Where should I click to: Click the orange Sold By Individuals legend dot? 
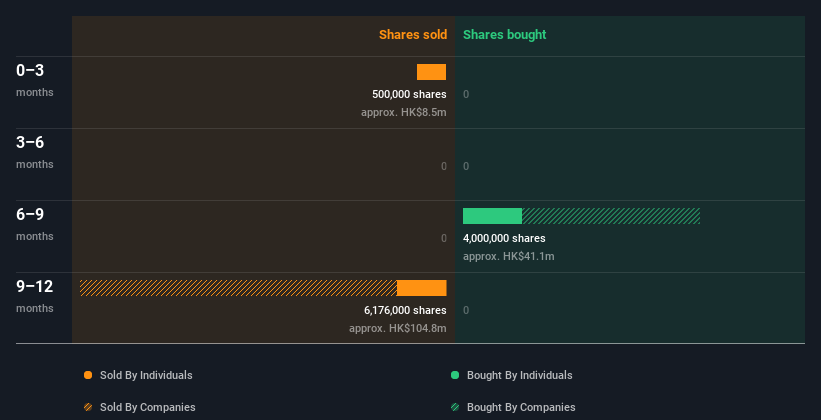[88, 375]
